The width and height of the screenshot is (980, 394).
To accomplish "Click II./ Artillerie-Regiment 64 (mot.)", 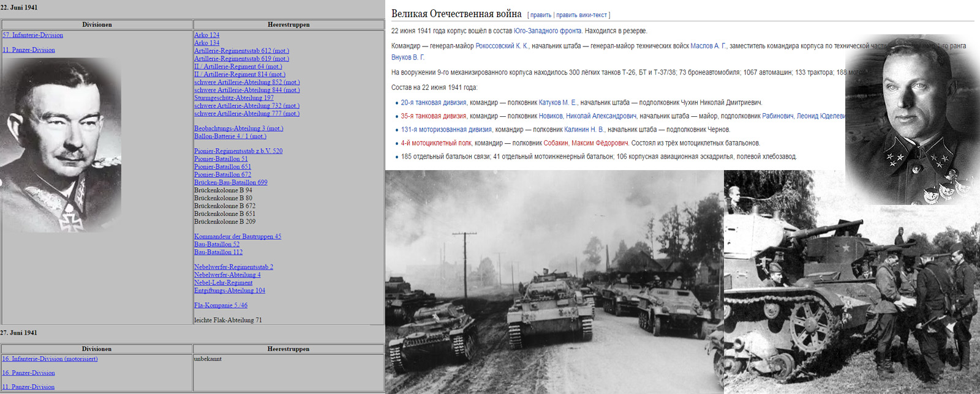I will pyautogui.click(x=238, y=67).
